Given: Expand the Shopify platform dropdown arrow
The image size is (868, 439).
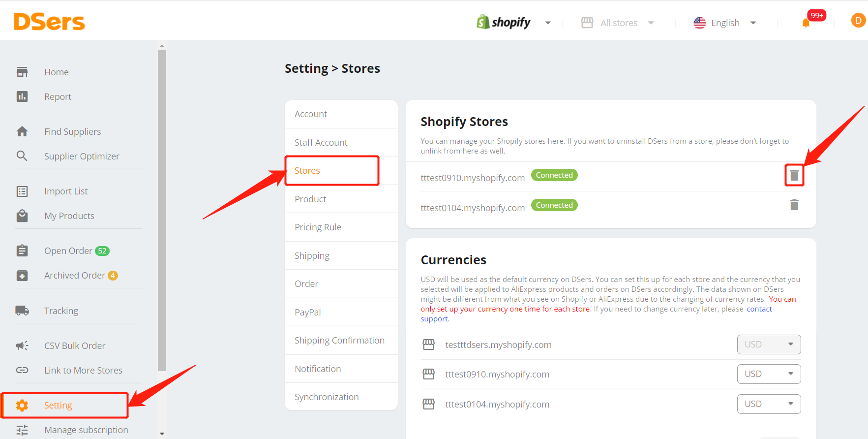Looking at the screenshot, I should (x=548, y=23).
